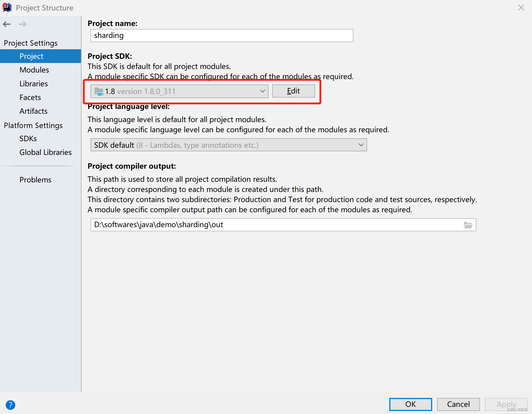Click the 'Project SDK:' label
This screenshot has width=532, height=414.
(x=110, y=56)
